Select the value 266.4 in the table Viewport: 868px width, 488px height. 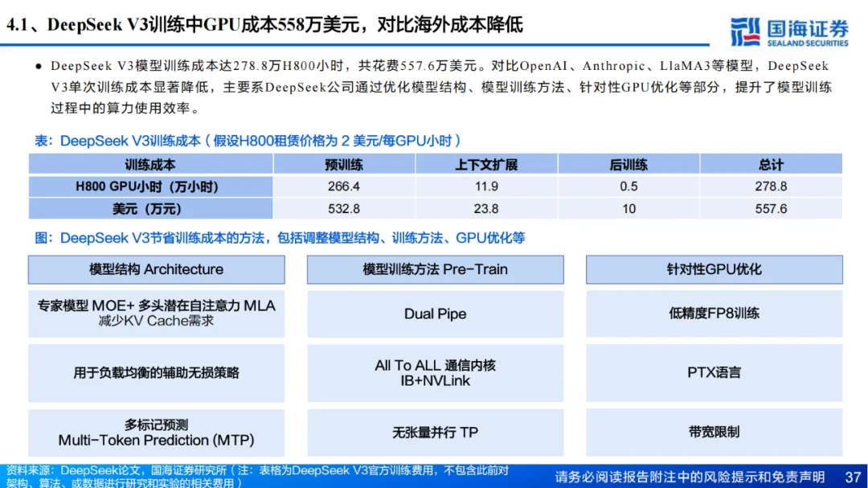344,187
